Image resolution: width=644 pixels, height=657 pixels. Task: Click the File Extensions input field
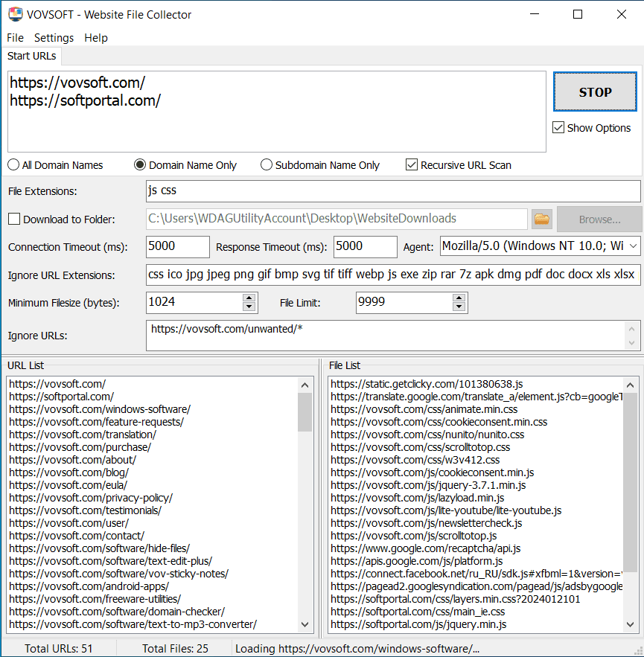393,191
